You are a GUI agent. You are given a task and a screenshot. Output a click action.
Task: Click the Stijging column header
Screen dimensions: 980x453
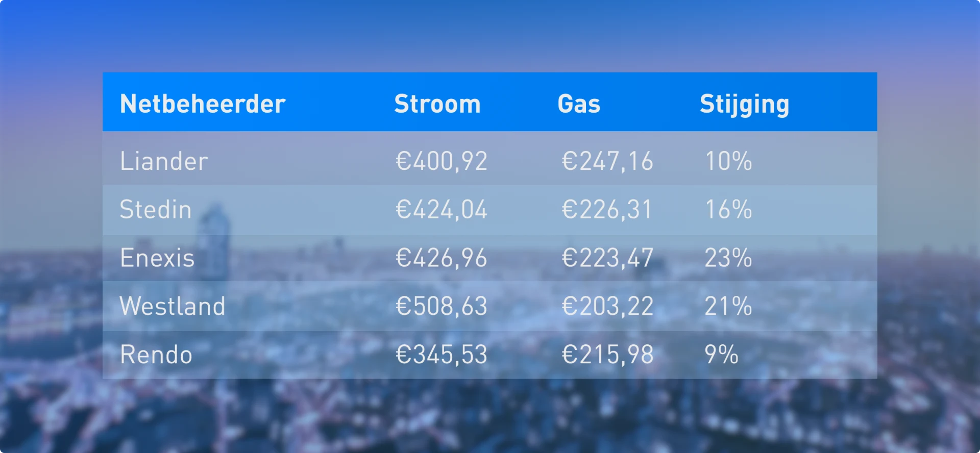pos(744,105)
